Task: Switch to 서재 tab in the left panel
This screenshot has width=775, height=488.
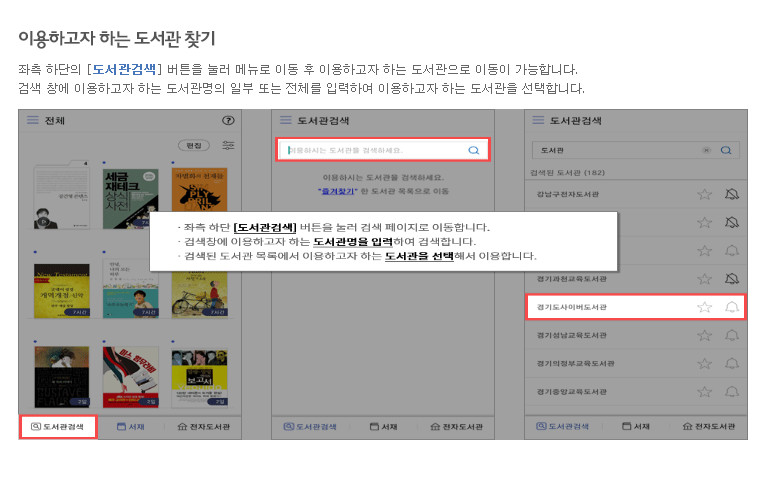Action: [x=130, y=427]
